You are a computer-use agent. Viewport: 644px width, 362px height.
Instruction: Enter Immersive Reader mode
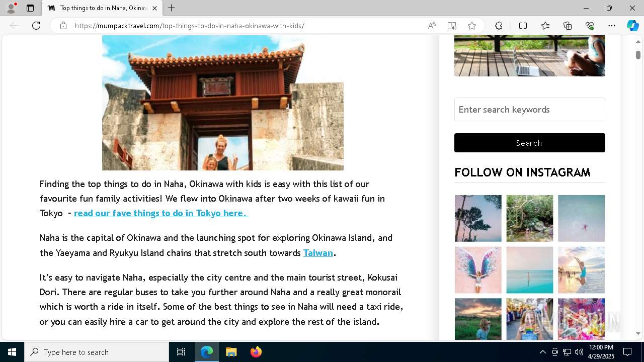452,26
